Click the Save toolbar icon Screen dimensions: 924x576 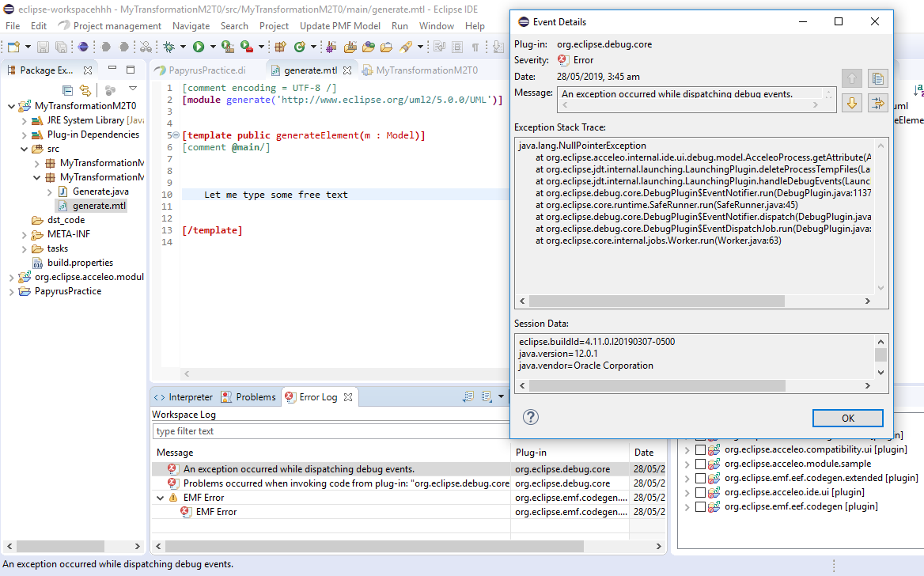(x=43, y=47)
